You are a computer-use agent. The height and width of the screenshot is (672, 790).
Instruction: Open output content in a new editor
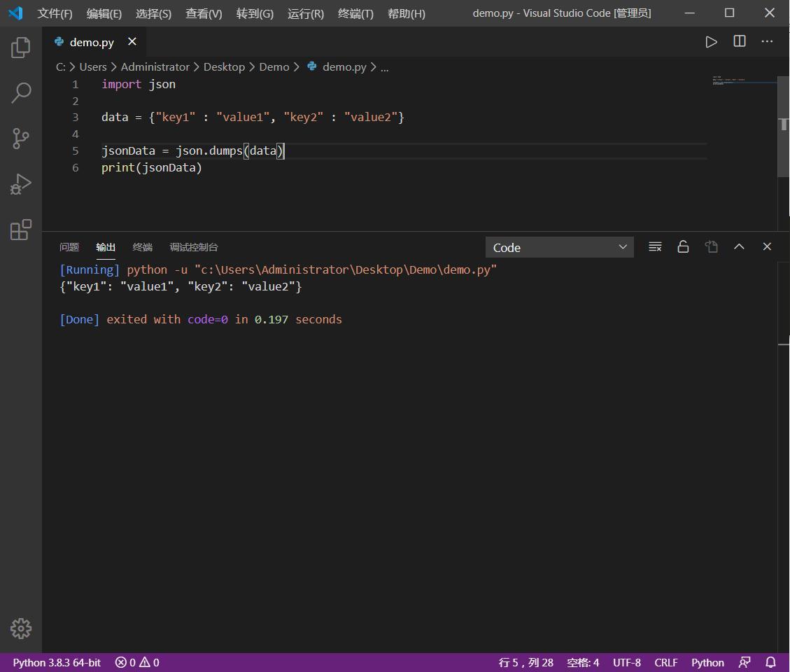[x=711, y=246]
